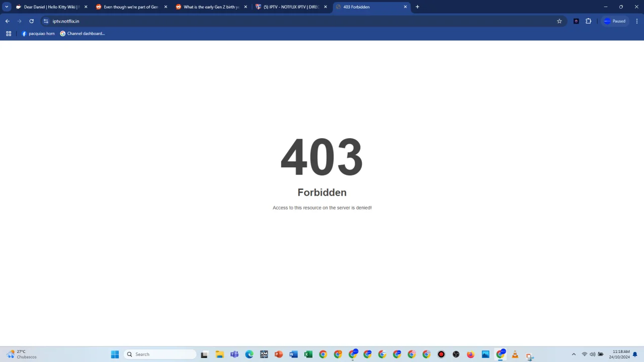
Task: View site information icon in address bar
Action: pos(46,21)
